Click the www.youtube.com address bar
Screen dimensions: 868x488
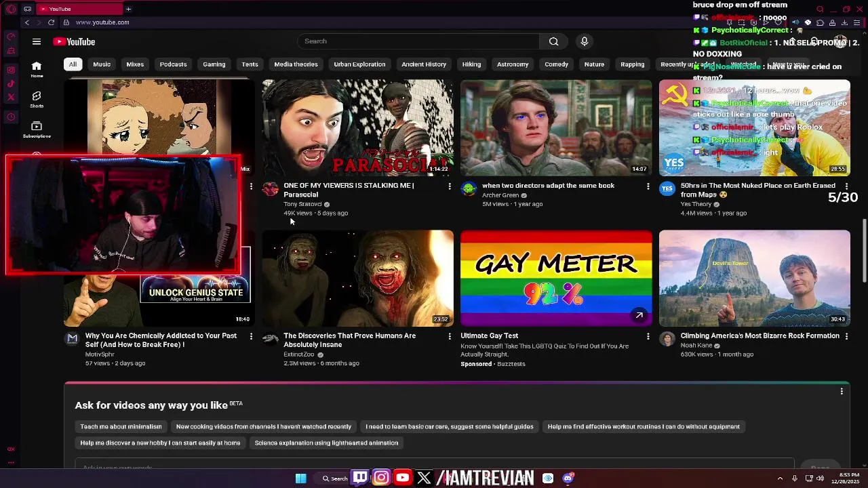coord(102,22)
